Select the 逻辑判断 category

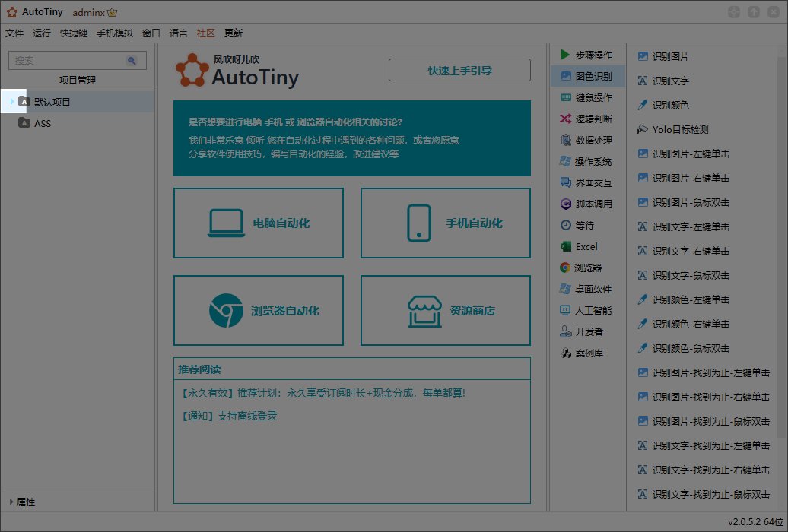[x=587, y=119]
